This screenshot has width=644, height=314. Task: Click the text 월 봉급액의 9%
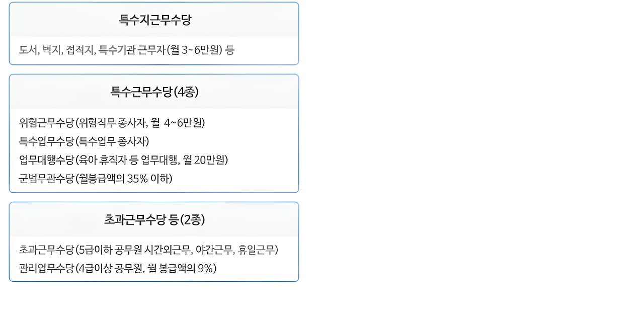click(181, 269)
